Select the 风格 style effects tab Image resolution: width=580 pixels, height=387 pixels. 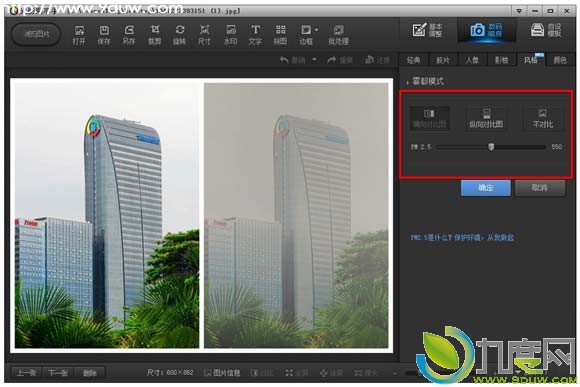pyautogui.click(x=530, y=60)
